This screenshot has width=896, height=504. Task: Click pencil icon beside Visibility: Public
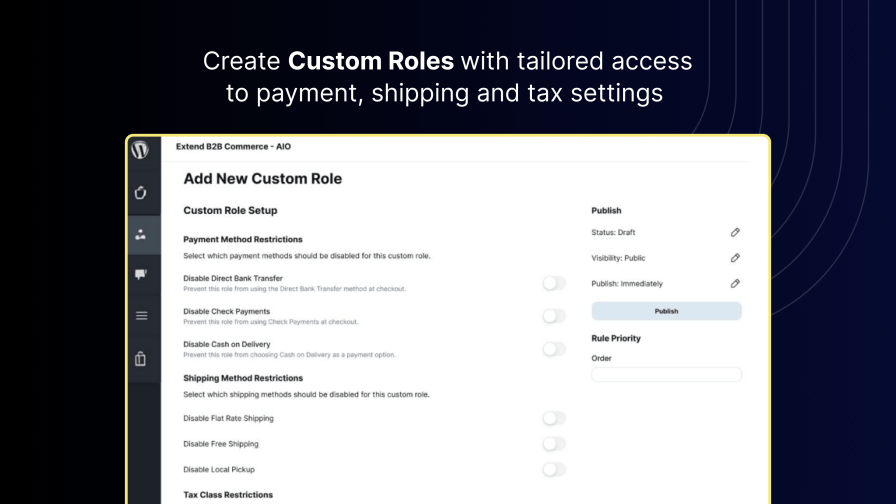(735, 258)
